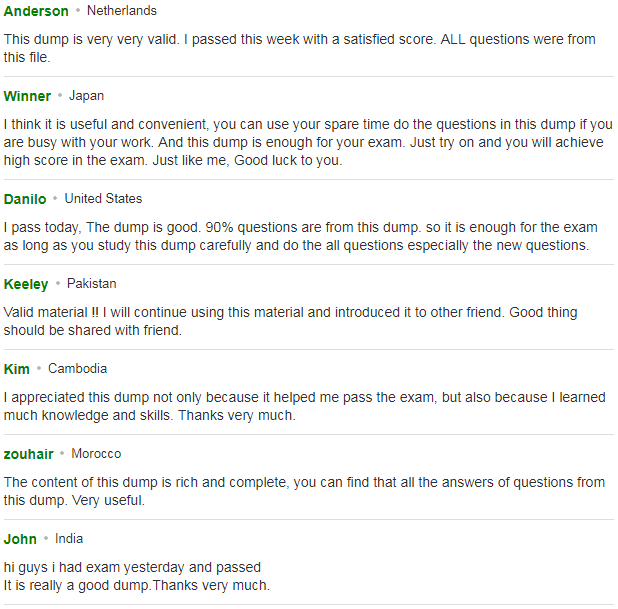
Task: Click John's 'hi guys' review text
Action: [x=137, y=576]
